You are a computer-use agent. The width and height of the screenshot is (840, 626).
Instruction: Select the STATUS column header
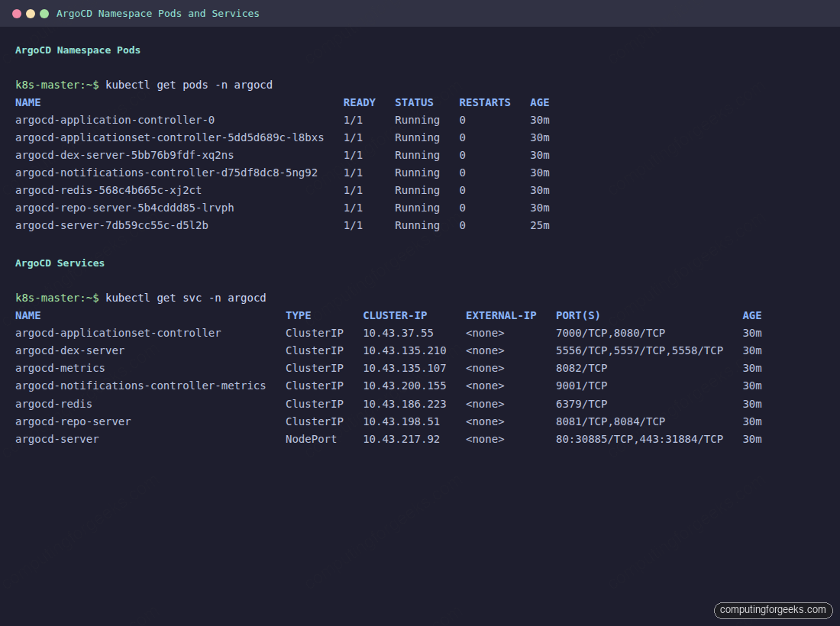pos(414,102)
